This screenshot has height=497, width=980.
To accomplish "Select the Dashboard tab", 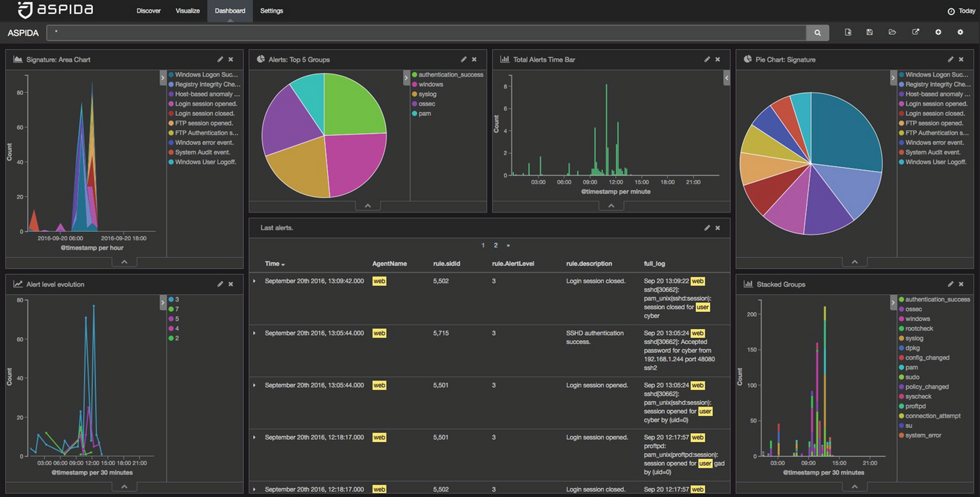I will (x=230, y=11).
